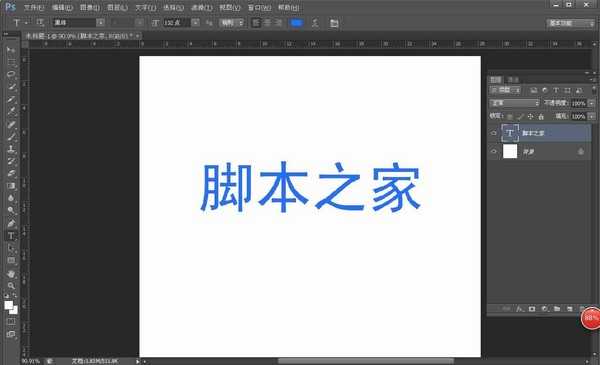Hide the text layer 脚本之家

pyautogui.click(x=494, y=133)
